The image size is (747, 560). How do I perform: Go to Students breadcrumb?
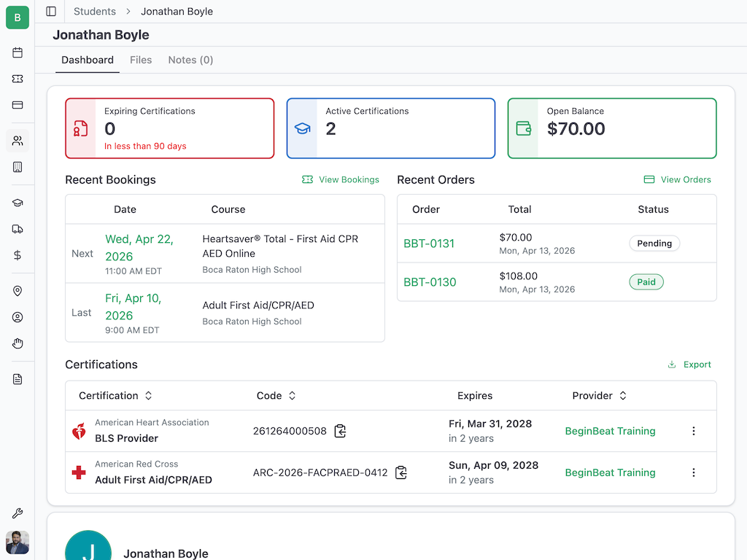[x=95, y=12]
